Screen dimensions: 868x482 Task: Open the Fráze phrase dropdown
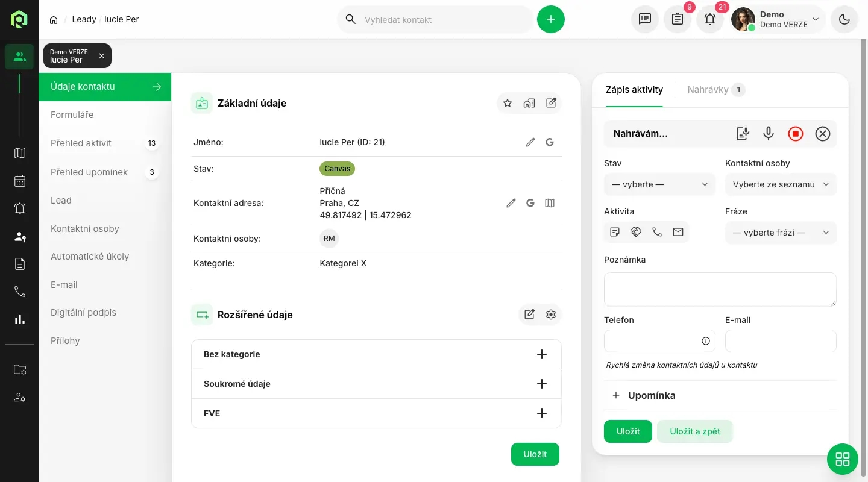point(781,233)
